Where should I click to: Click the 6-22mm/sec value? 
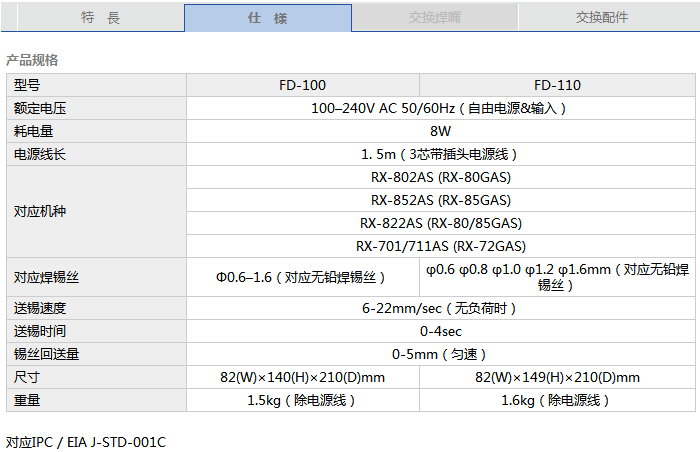pos(441,308)
